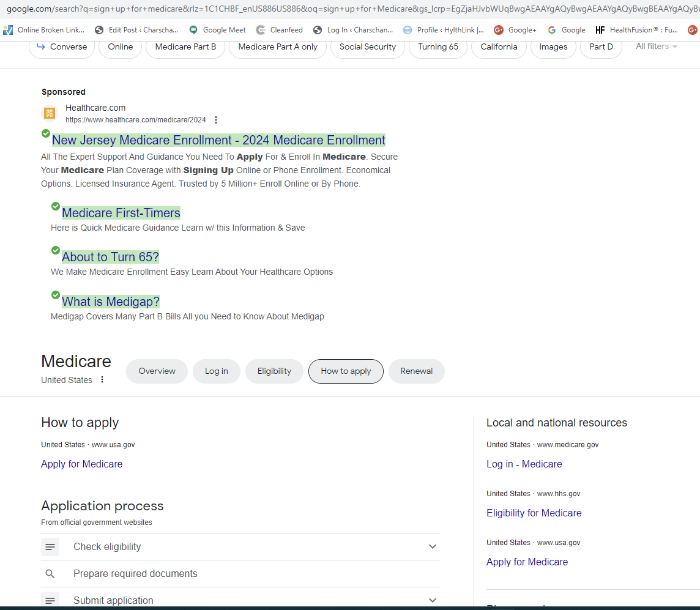Screen dimensions: 700x610
Task: Open the About to Turn 65 link
Action: pos(110,257)
